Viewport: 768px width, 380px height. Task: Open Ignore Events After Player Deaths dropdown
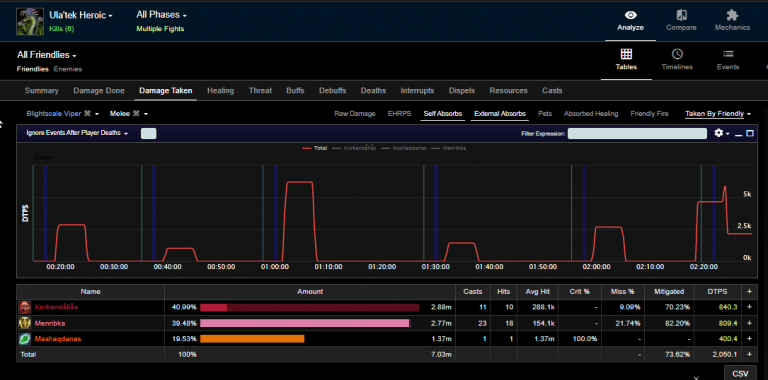pyautogui.click(x=77, y=133)
